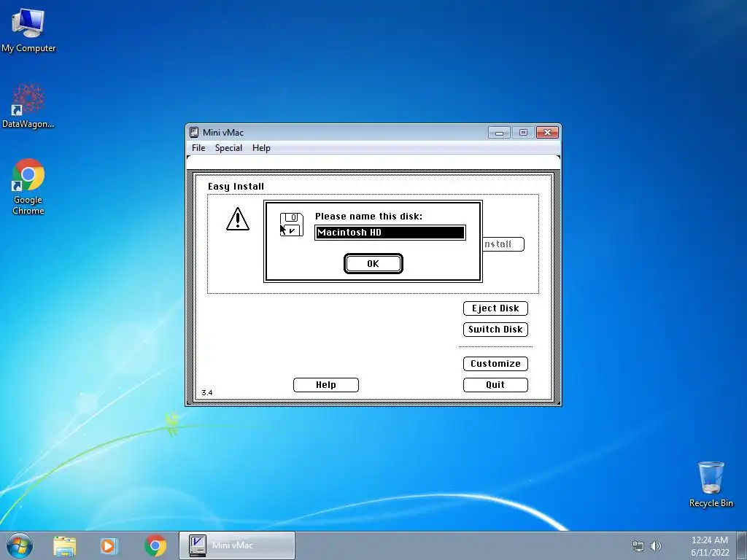This screenshot has height=560, width=747.
Task: Click the floppy disk icon in the dialog
Action: pyautogui.click(x=292, y=225)
